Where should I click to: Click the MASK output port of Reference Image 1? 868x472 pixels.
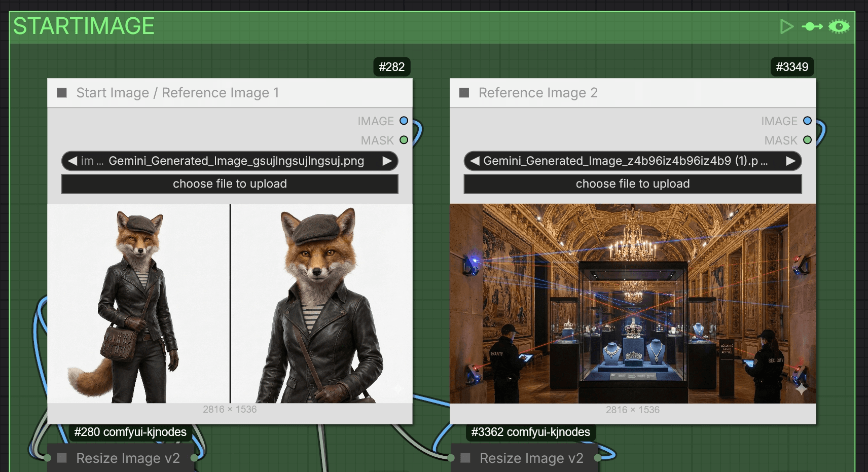tap(404, 140)
